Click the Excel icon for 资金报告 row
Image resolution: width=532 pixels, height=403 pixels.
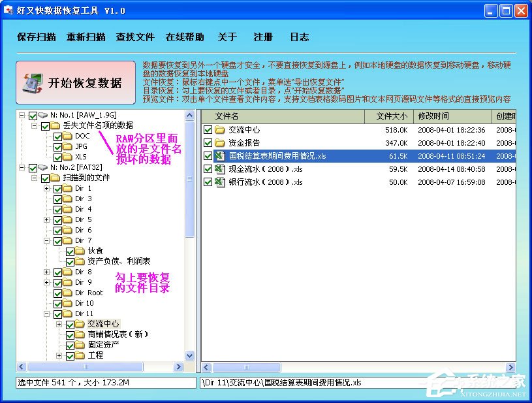221,142
